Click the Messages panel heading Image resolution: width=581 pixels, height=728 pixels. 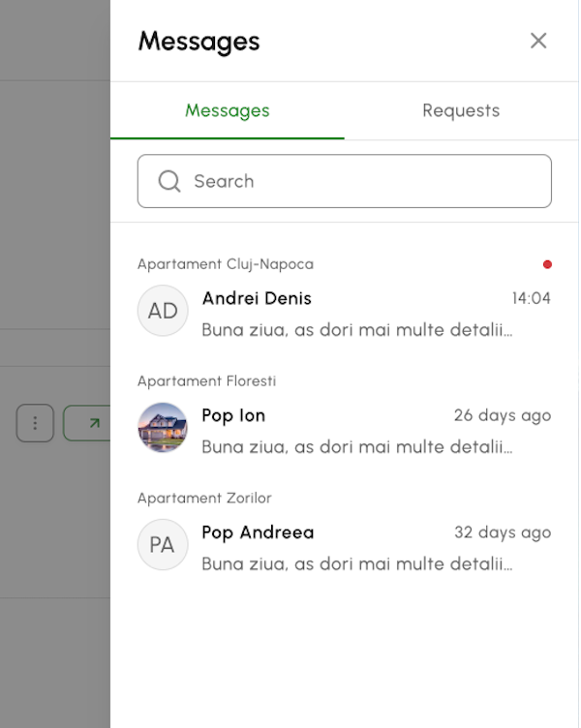click(199, 42)
